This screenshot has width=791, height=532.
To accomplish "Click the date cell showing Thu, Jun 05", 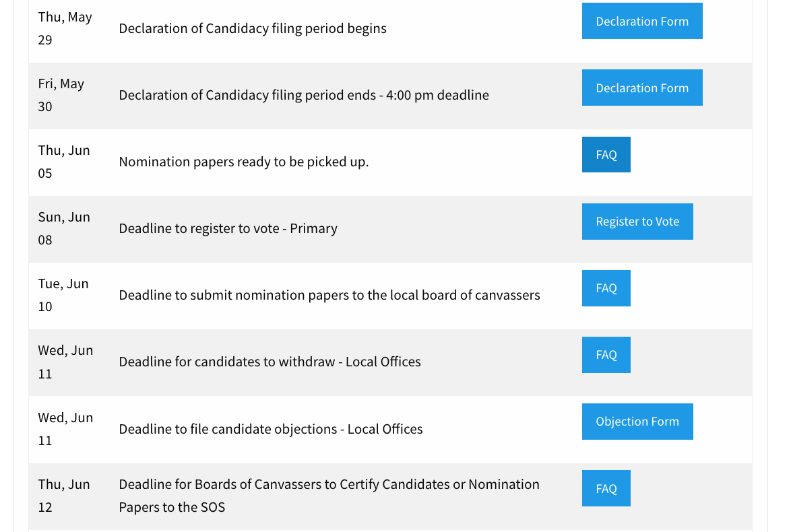I will tap(65, 162).
